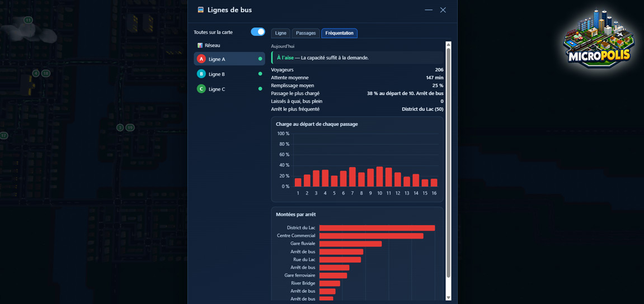Viewport: 644px width, 304px height.
Task: Click the scrollbar up arrow
Action: pyautogui.click(x=449, y=45)
